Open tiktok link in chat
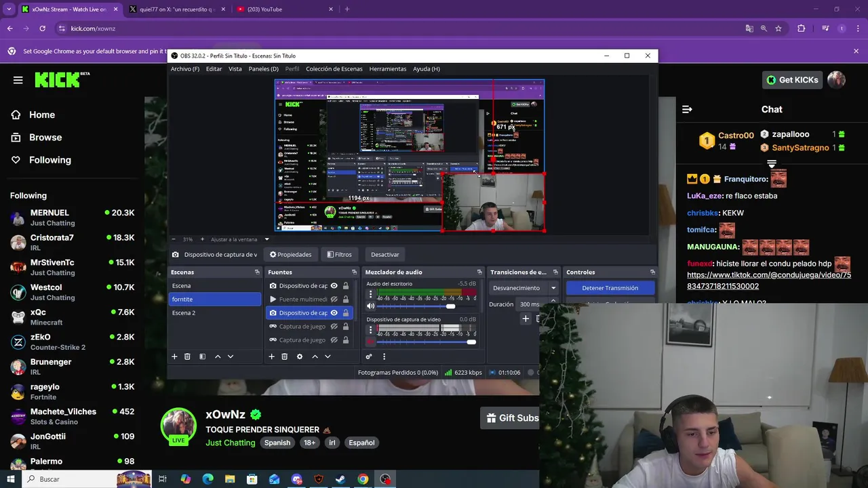Viewport: 868px width, 488px height. (769, 281)
